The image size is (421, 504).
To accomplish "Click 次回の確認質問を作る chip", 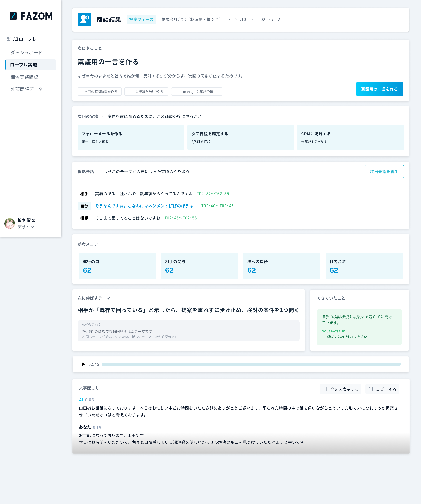I will [99, 92].
